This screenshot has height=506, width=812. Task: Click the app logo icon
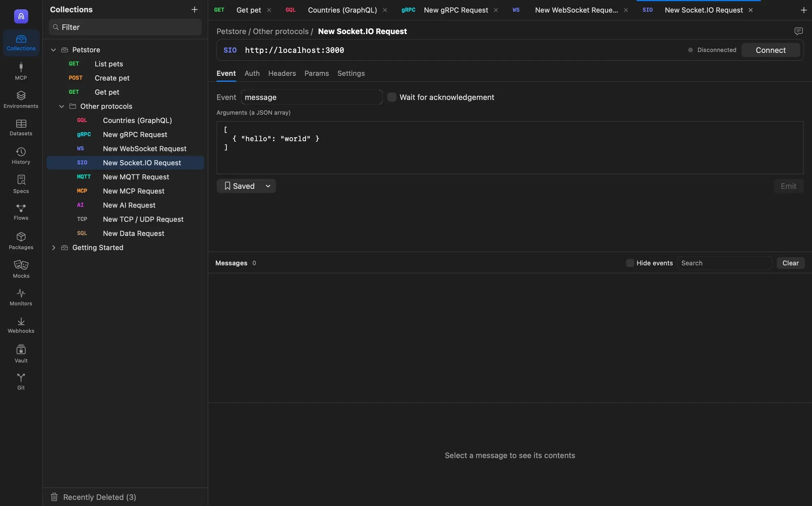pyautogui.click(x=21, y=16)
